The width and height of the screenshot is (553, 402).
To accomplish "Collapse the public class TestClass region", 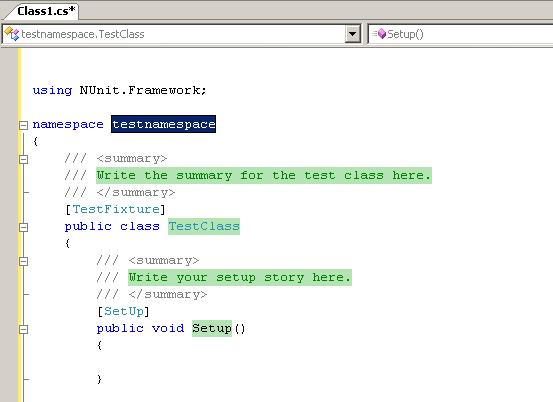I will click(x=23, y=227).
